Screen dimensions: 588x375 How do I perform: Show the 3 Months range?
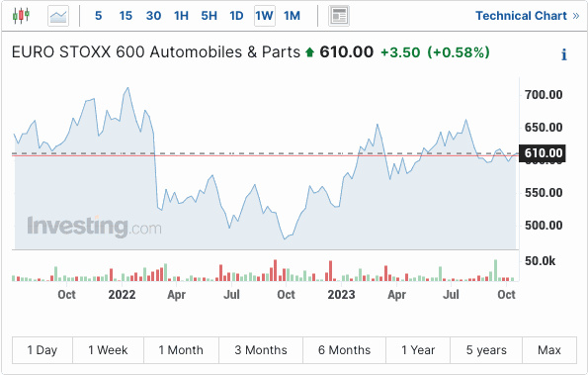tap(261, 350)
